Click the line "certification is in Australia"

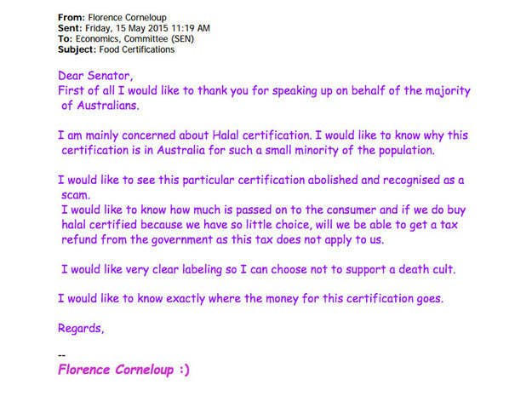click(x=248, y=151)
